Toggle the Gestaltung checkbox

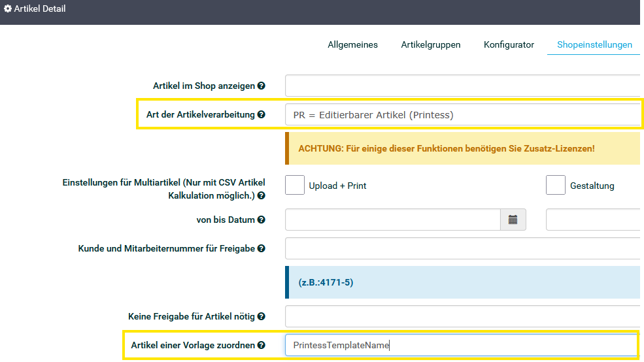pos(556,185)
